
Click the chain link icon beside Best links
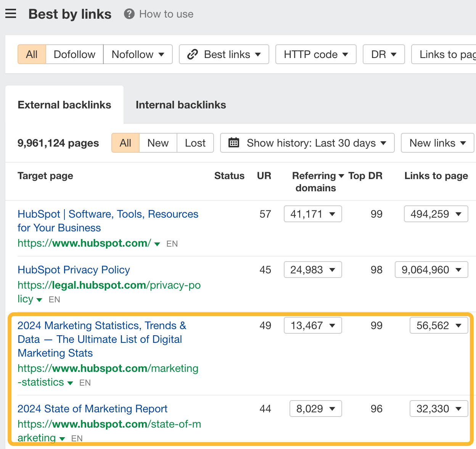(x=193, y=54)
